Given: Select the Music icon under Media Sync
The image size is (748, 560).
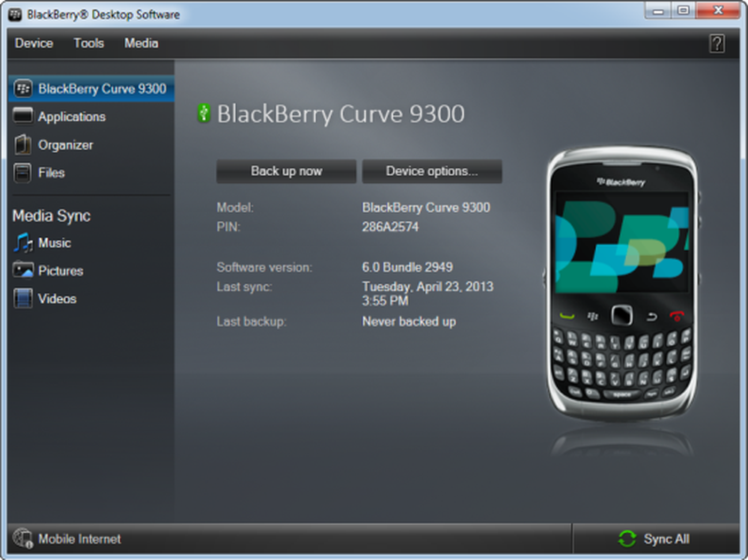Looking at the screenshot, I should 22,243.
